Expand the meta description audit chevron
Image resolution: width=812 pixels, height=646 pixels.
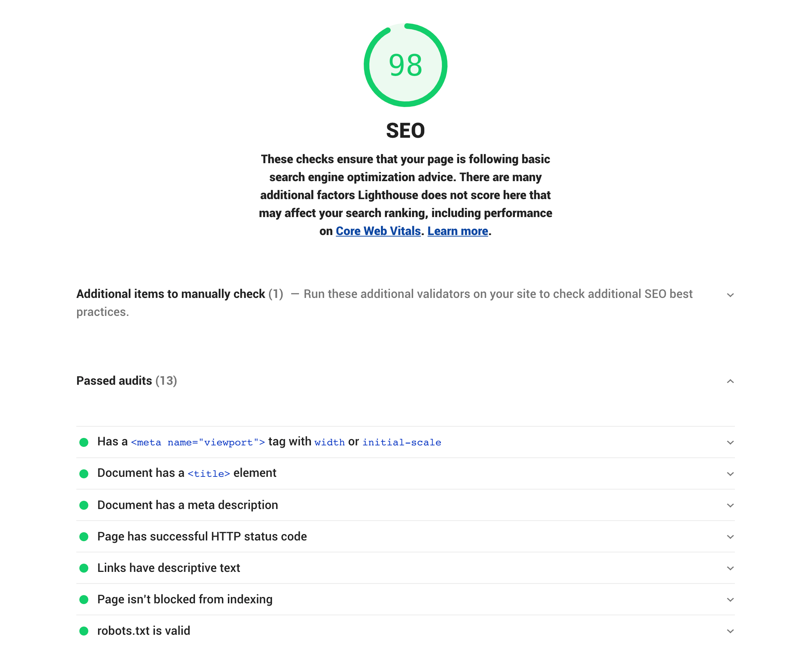pos(730,505)
